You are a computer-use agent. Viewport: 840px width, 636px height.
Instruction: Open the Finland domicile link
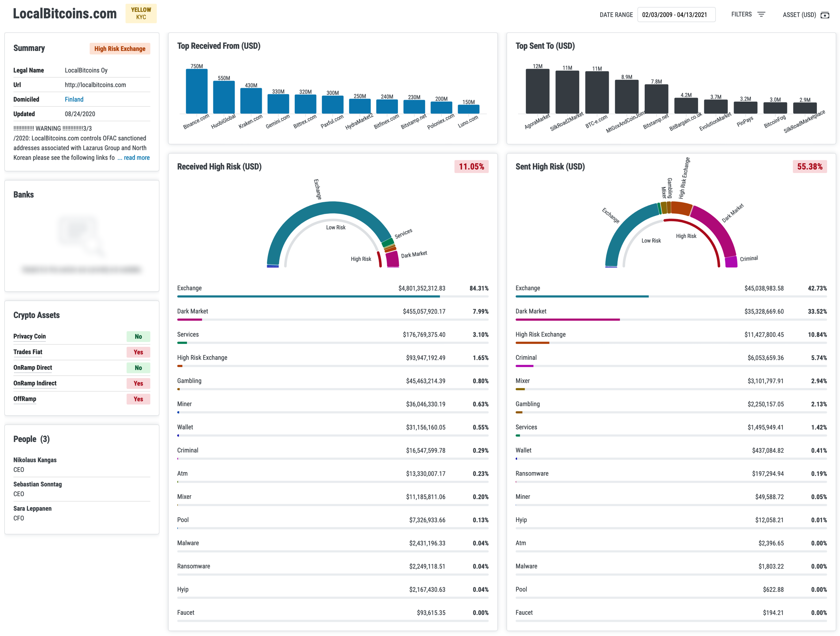(x=74, y=99)
